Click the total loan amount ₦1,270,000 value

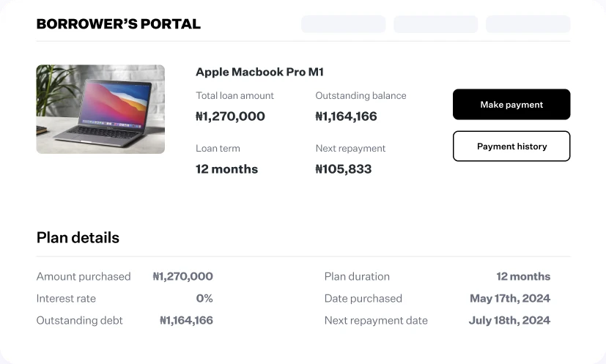pyautogui.click(x=230, y=116)
